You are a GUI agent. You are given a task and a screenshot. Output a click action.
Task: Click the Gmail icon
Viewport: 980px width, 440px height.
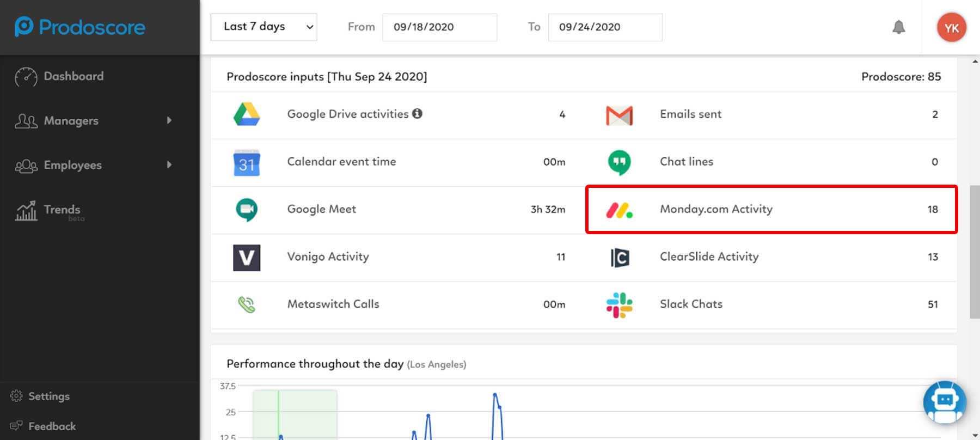(620, 115)
